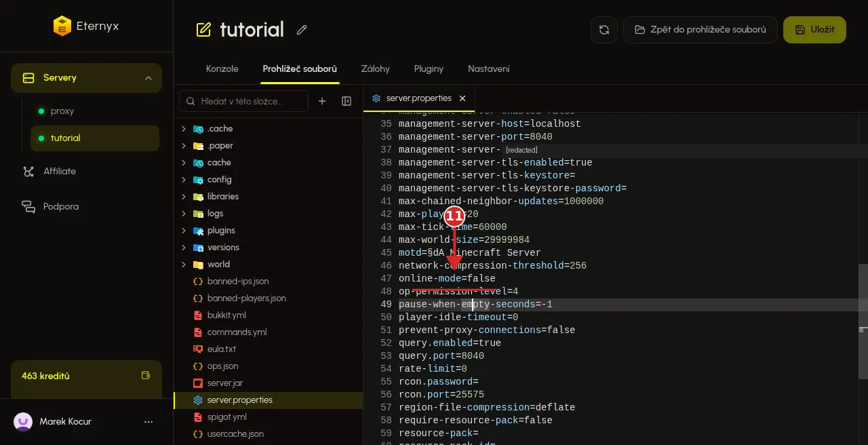Click the eula.txt file icon
Viewport: 868px width, 445px height.
(x=198, y=349)
